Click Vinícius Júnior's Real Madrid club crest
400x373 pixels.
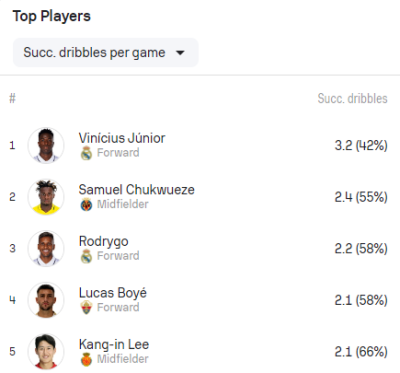pyautogui.click(x=86, y=153)
